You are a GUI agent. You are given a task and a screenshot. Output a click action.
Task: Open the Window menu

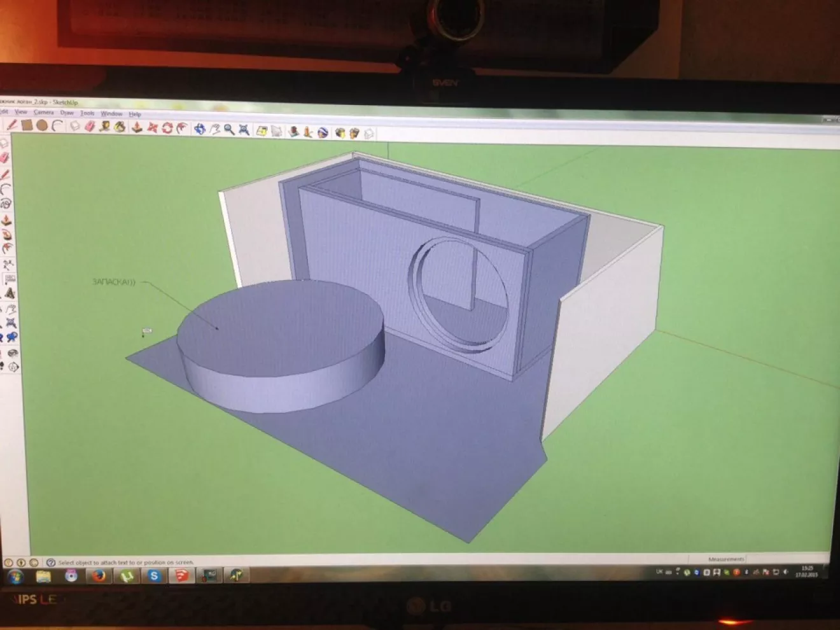(111, 114)
